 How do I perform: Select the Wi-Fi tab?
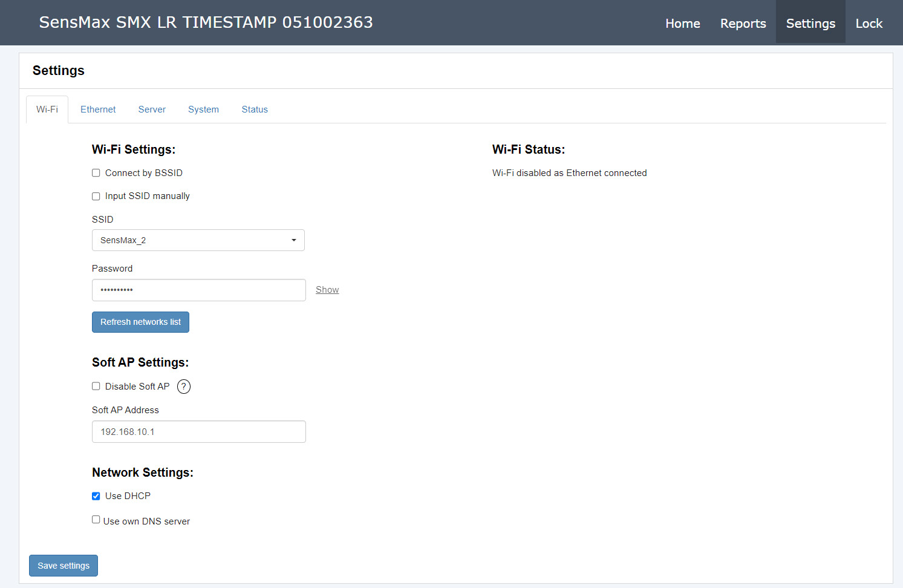47,109
